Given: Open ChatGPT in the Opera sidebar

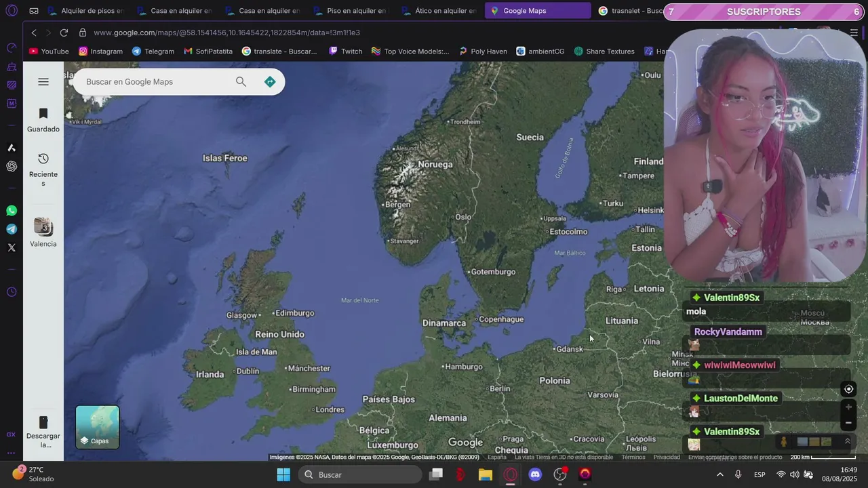Looking at the screenshot, I should coord(12,166).
